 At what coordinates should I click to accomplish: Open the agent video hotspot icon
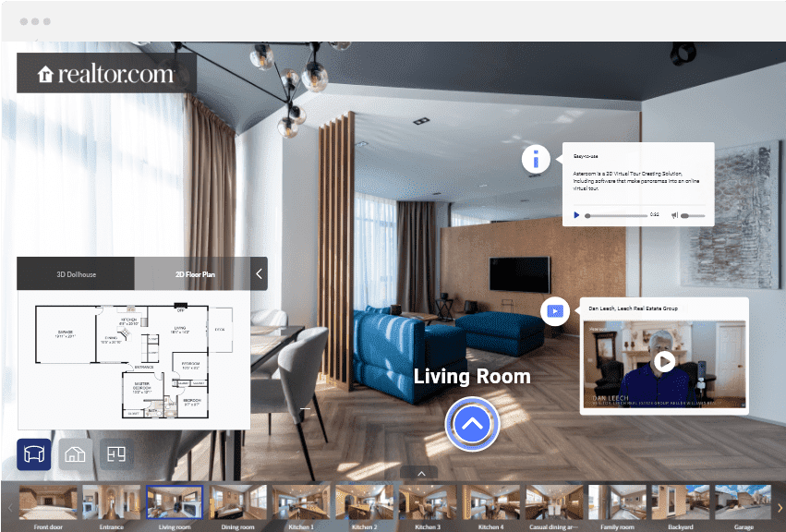point(554,311)
